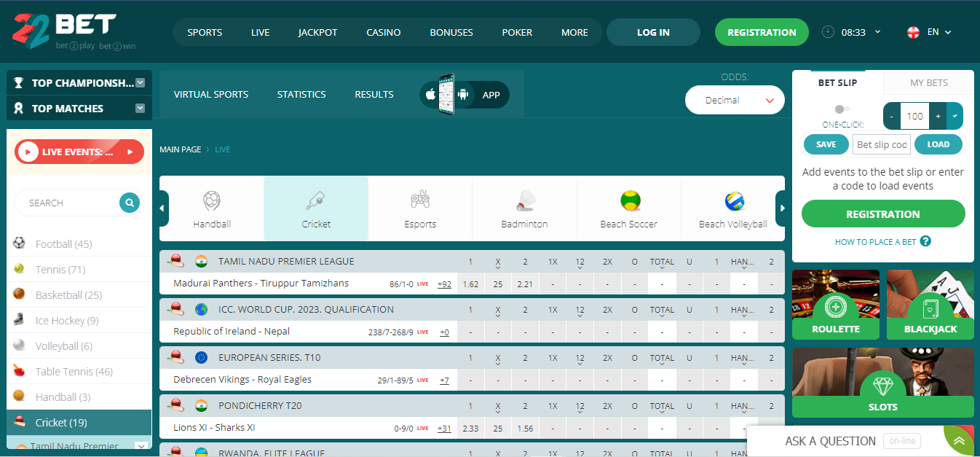
Task: Open the EN language dropdown
Action: [x=948, y=32]
